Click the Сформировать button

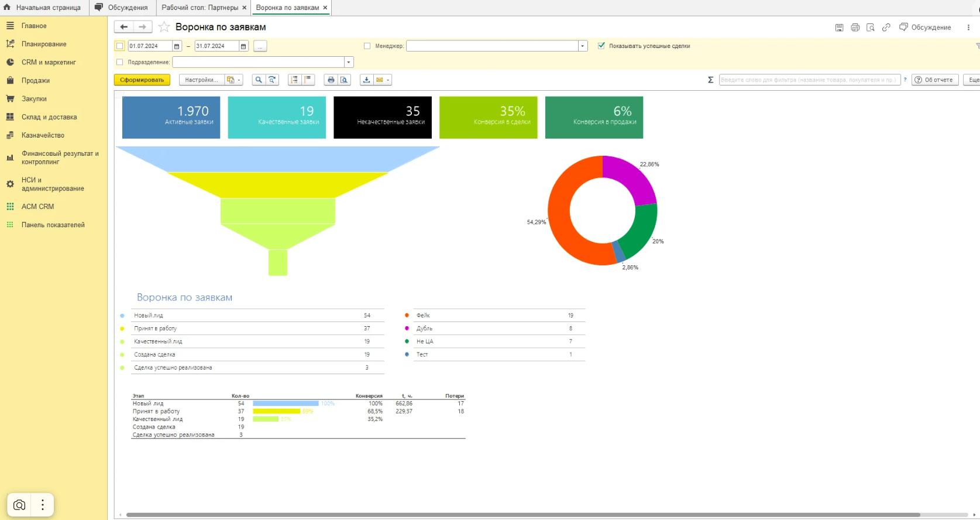click(x=142, y=80)
